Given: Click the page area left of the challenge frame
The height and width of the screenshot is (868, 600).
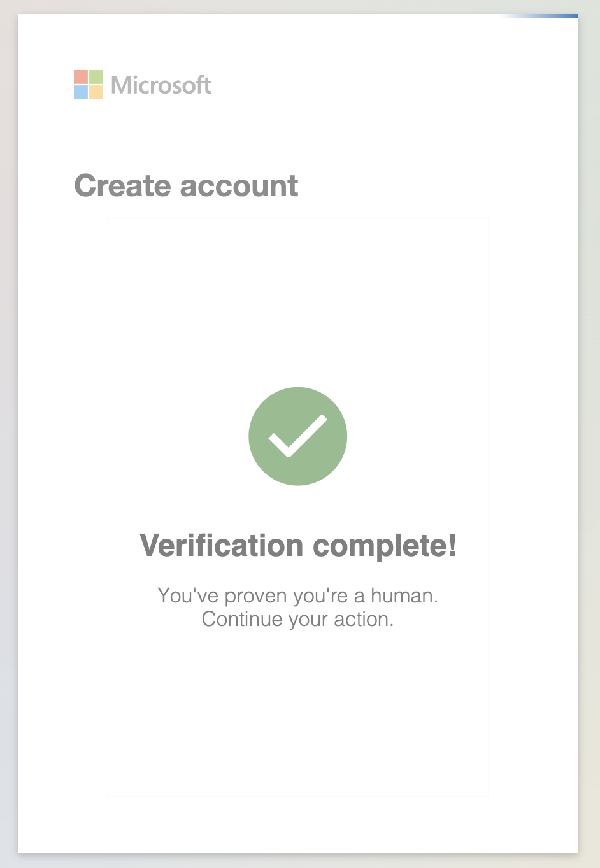Looking at the screenshot, I should [64, 446].
